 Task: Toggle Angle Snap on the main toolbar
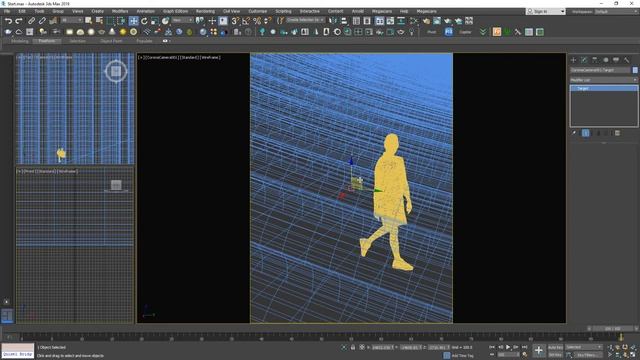coord(246,21)
